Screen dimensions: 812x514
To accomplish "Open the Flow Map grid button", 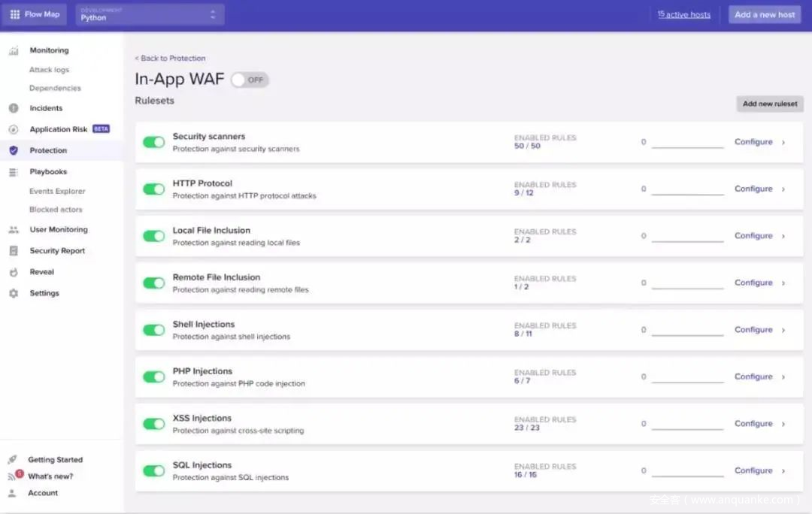I will point(35,14).
